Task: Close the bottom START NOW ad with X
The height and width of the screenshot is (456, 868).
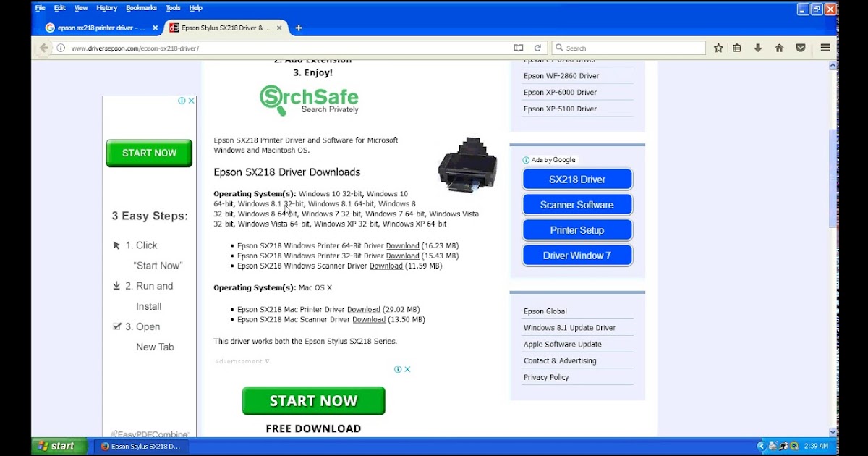Action: coord(407,369)
